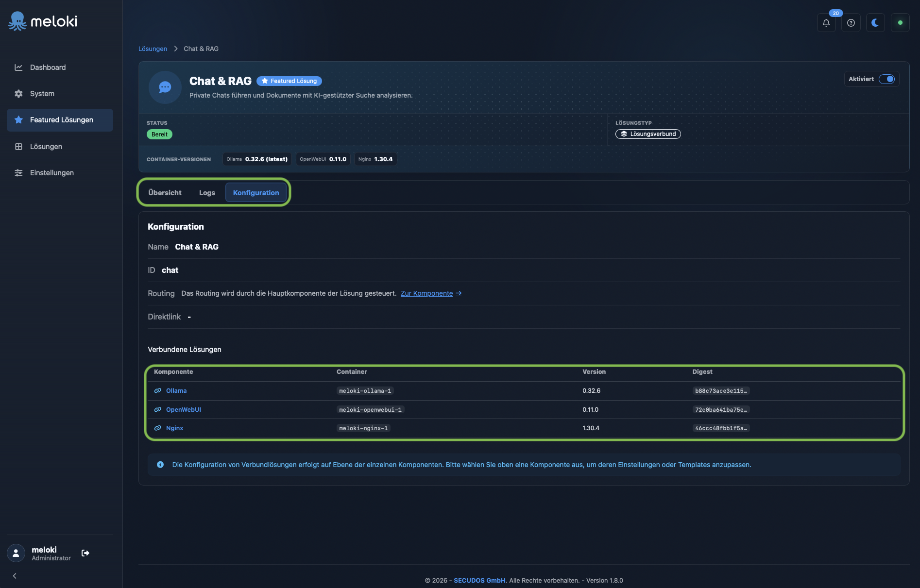The width and height of the screenshot is (920, 588).
Task: Toggle dark mode moon icon
Action: click(x=875, y=23)
